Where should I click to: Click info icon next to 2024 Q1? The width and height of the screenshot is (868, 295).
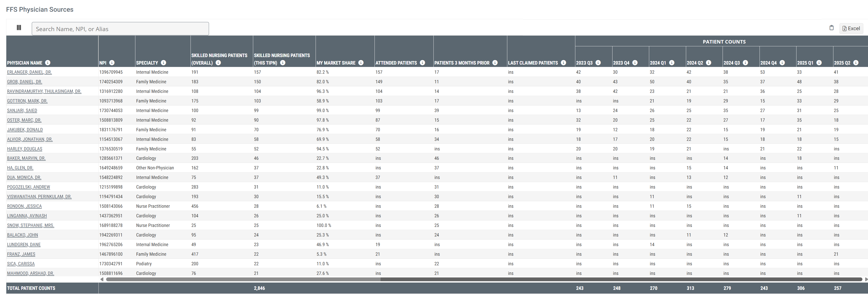click(x=672, y=63)
